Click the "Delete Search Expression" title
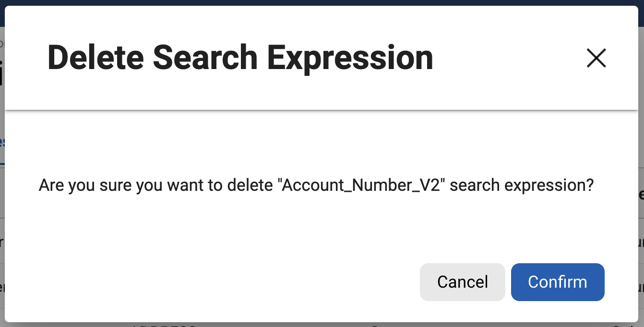The width and height of the screenshot is (644, 327). tap(240, 58)
